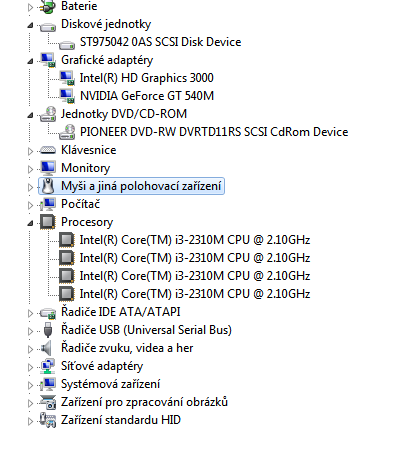399x452 pixels.
Task: Click the Zařízení standardu HID icon
Action: [48, 420]
